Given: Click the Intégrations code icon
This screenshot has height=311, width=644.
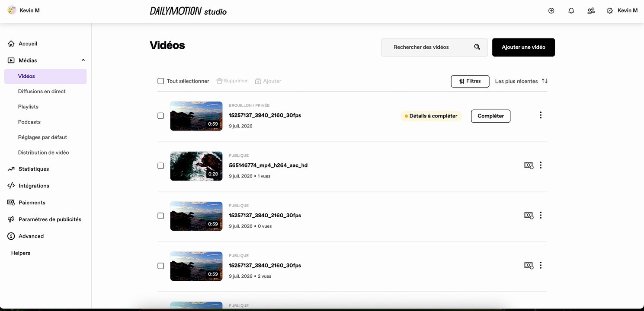Looking at the screenshot, I should pyautogui.click(x=11, y=186).
